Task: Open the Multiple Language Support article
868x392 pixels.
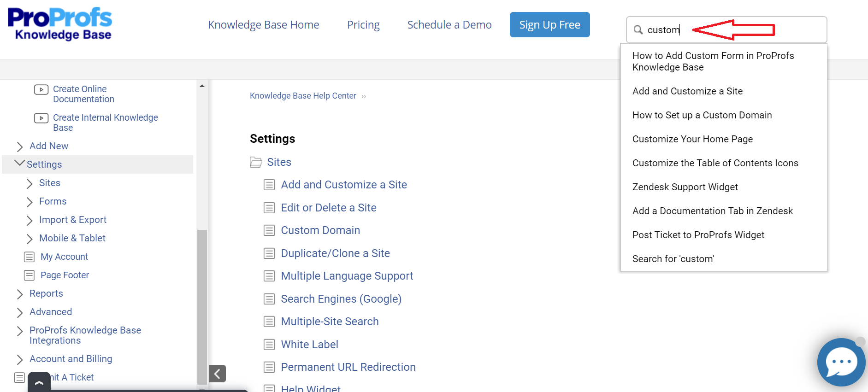Action: click(347, 276)
